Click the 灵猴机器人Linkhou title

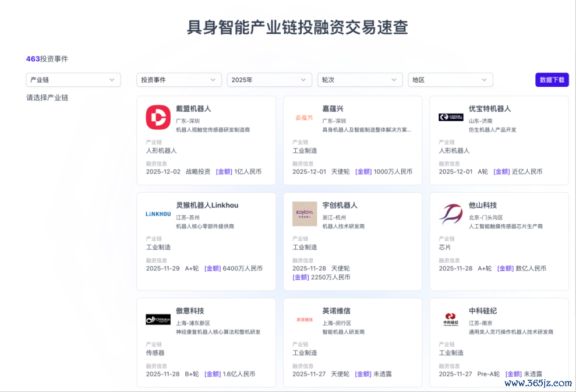pos(207,205)
